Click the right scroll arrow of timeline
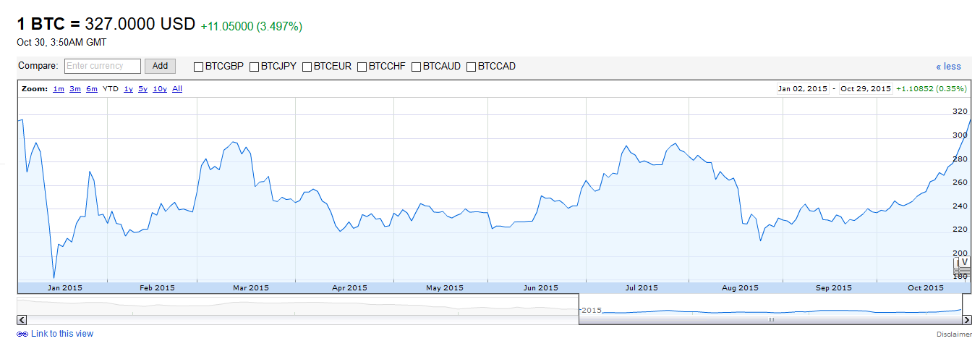This screenshot has width=980, height=349. click(x=967, y=319)
